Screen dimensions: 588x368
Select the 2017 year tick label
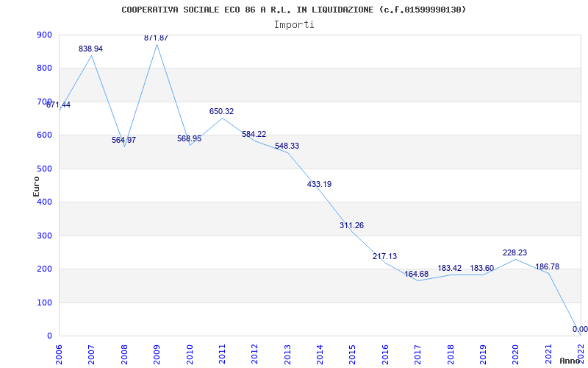click(x=417, y=352)
